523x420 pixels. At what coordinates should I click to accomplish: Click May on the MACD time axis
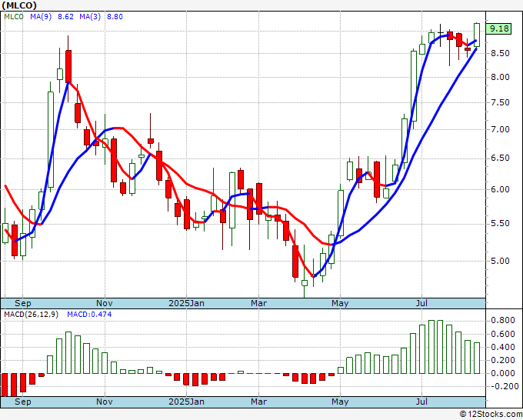click(x=340, y=402)
